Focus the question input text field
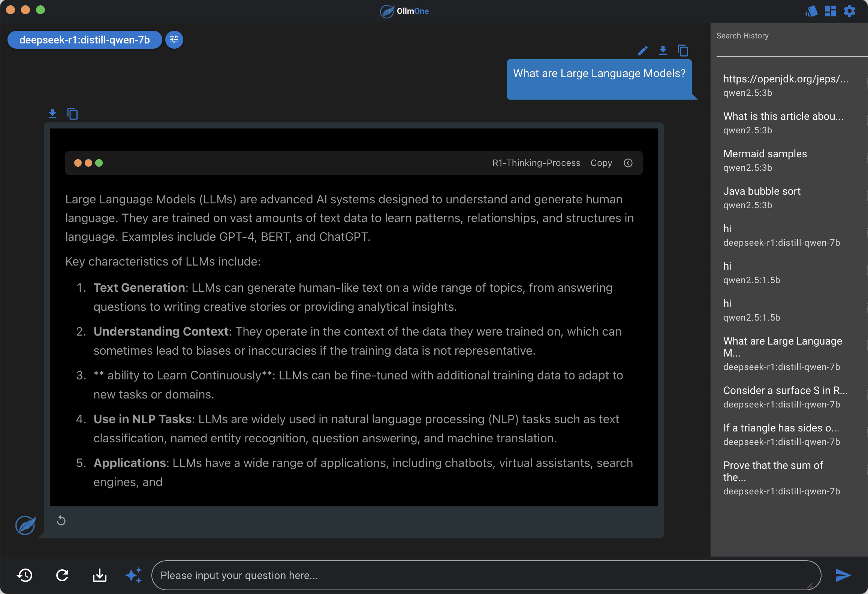Viewport: 868px width, 594px height. (485, 575)
